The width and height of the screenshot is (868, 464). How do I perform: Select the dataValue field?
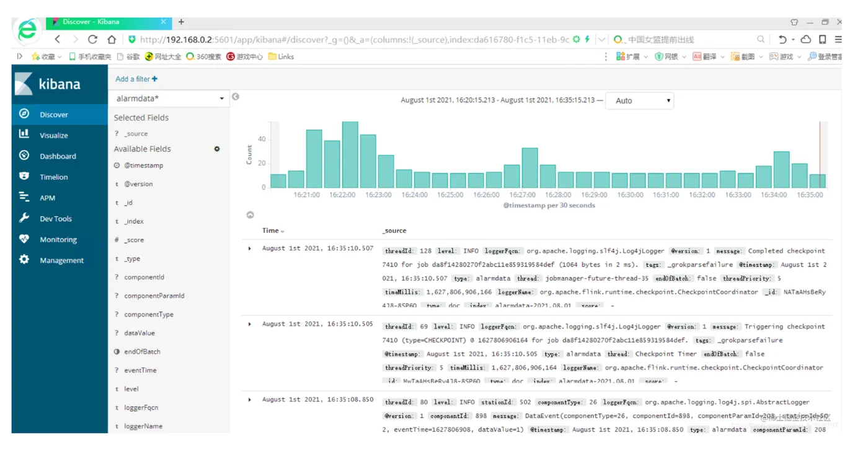(139, 333)
